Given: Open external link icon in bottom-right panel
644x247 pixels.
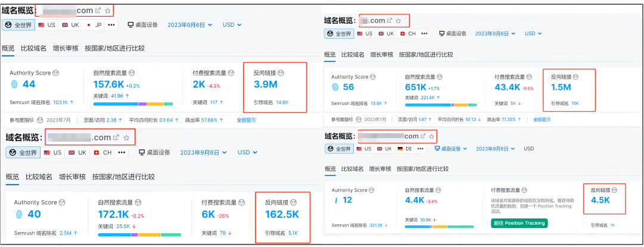Looking at the screenshot, I should point(423,136).
